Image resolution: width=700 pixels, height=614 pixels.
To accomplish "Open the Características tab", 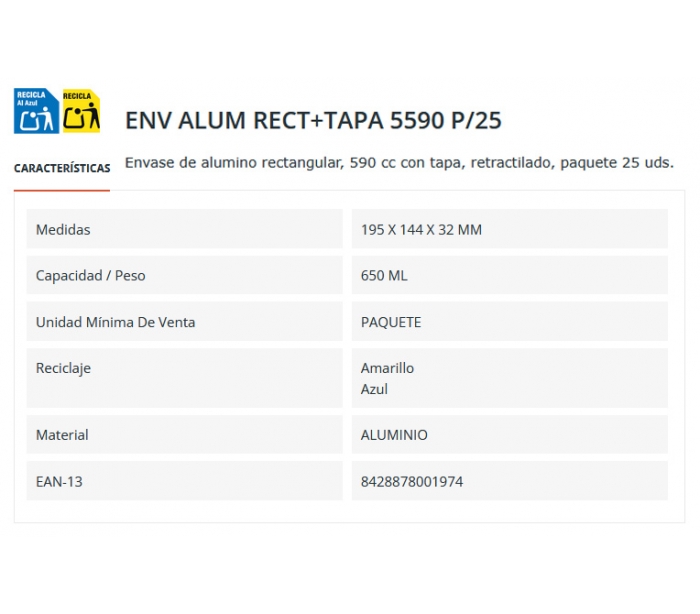I will click(x=62, y=168).
